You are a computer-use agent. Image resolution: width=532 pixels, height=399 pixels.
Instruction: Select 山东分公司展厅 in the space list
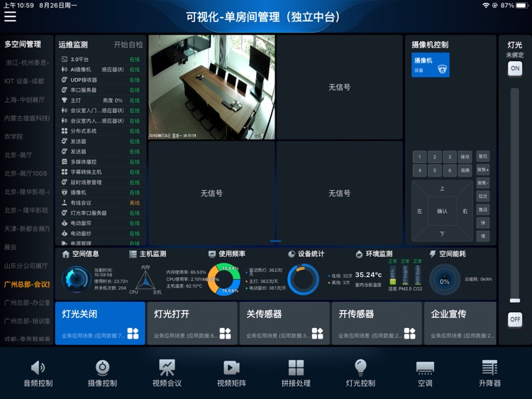(x=26, y=266)
